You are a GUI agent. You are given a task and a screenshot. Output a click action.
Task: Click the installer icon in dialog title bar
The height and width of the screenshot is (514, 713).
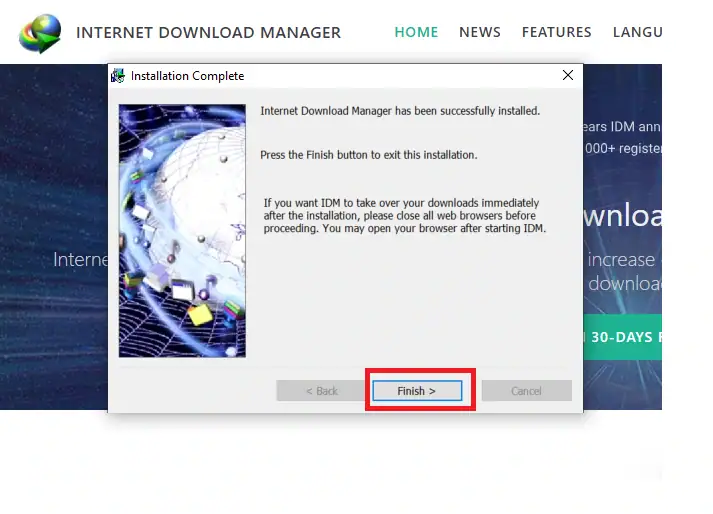[x=118, y=76]
